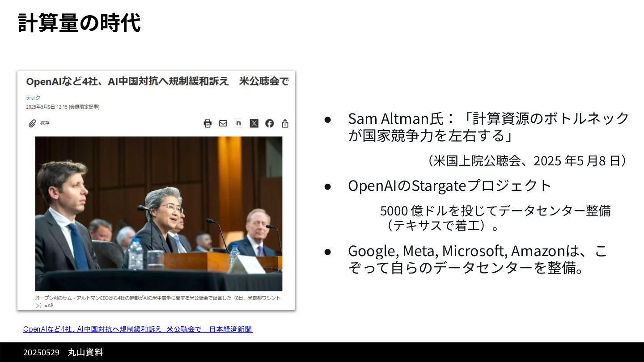Click the paperclip save icon
Screen dimensions: 644x362
point(32,123)
